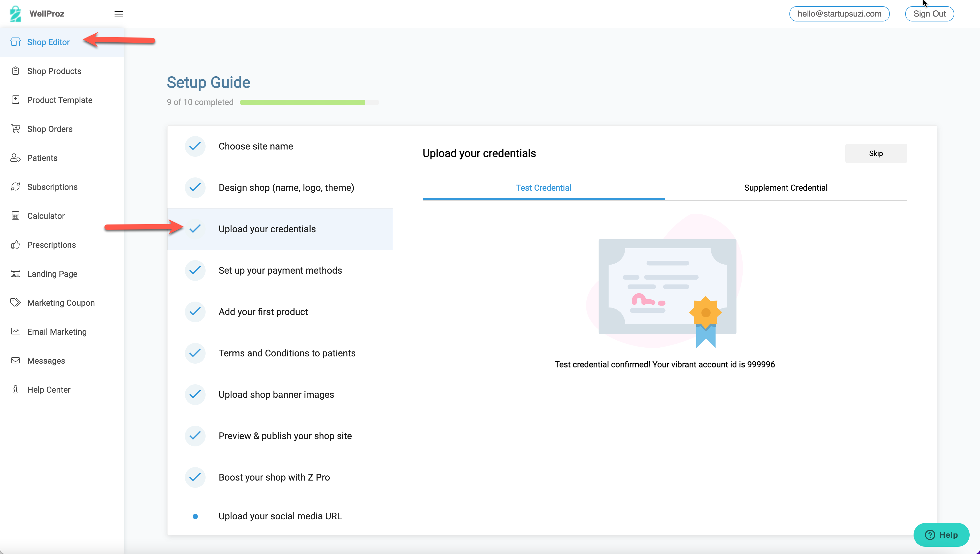The width and height of the screenshot is (980, 554).
Task: Click the WellProz logo icon
Action: tap(15, 14)
